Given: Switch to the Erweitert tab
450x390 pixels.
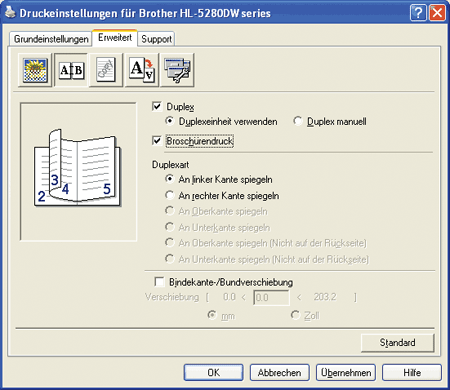Looking at the screenshot, I should click(x=115, y=37).
